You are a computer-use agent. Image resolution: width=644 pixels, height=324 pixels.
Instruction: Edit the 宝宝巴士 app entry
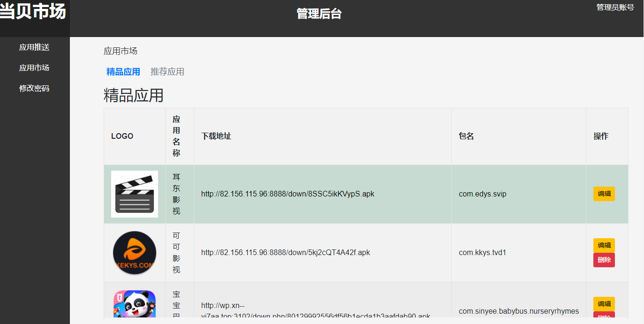tap(604, 304)
